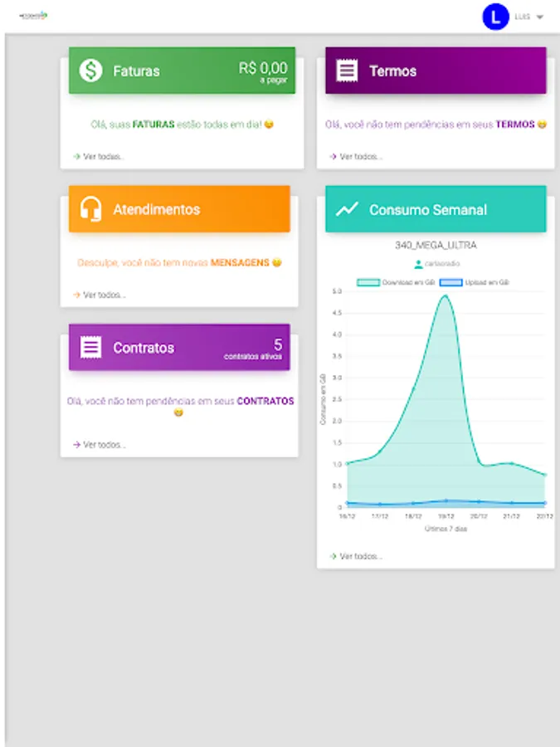Click the pendências em seus TERMOS message
The height and width of the screenshot is (747, 560).
[x=436, y=124]
